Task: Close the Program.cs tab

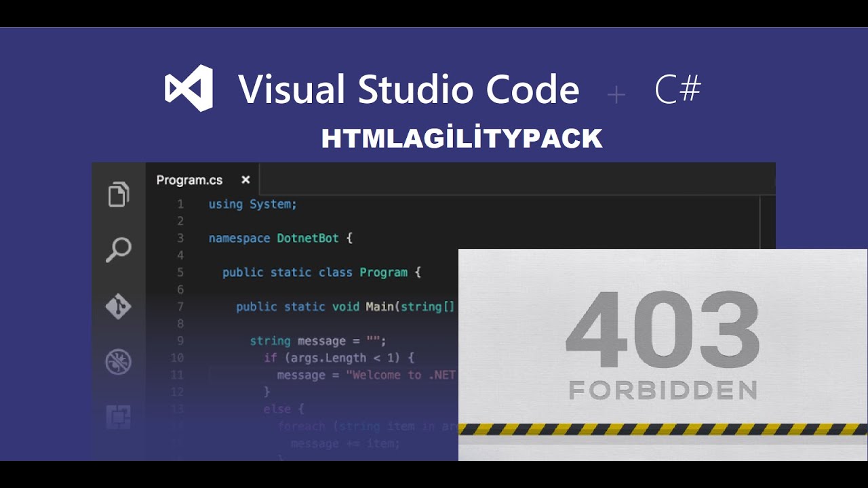Action: pos(245,180)
